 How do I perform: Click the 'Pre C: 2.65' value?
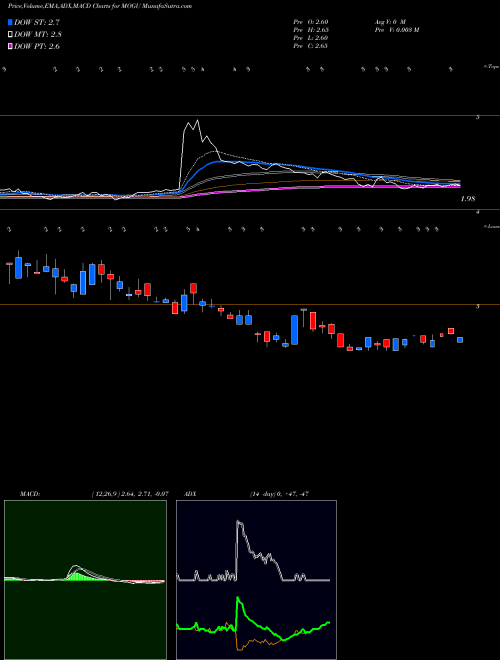[311, 45]
